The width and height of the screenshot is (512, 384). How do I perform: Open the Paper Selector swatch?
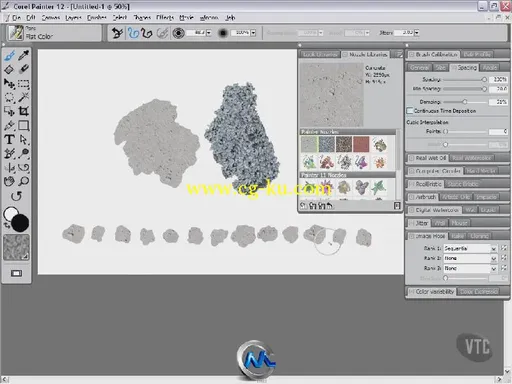pyautogui.click(x=16, y=247)
